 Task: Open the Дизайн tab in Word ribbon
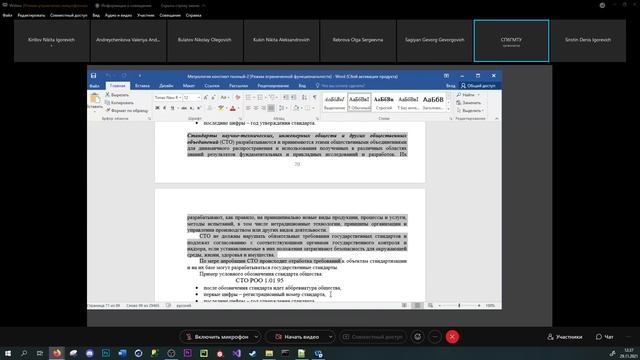point(166,86)
